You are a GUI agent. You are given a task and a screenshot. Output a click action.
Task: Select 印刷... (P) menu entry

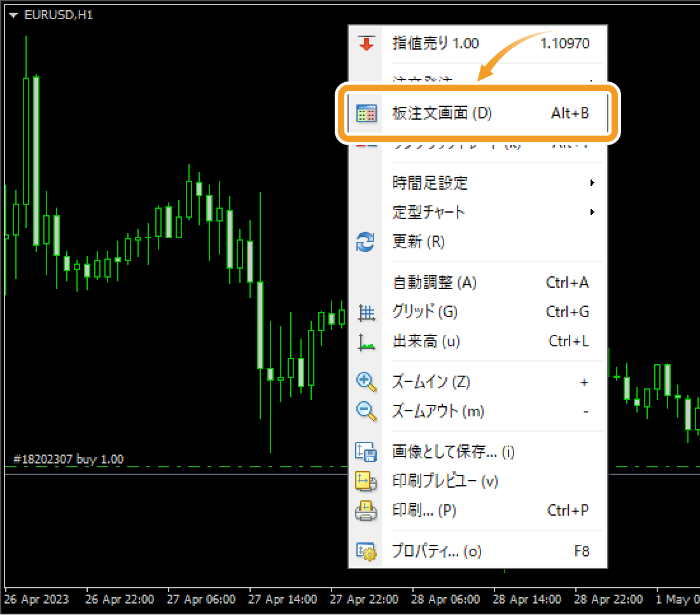[478, 511]
